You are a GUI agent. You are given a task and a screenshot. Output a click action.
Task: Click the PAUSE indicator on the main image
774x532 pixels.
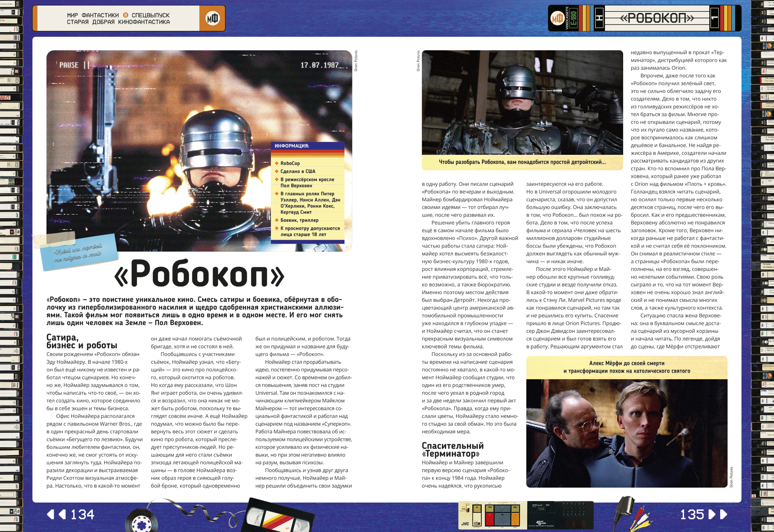coord(74,65)
